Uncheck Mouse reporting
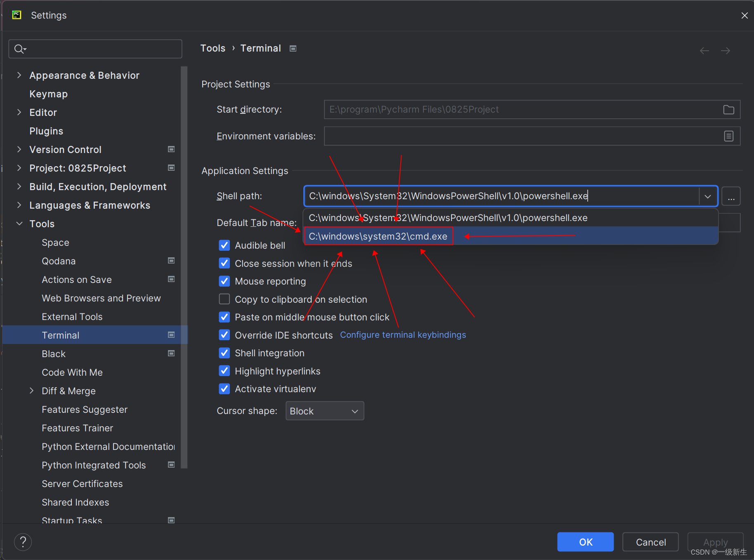The height and width of the screenshot is (560, 754). pyautogui.click(x=224, y=281)
